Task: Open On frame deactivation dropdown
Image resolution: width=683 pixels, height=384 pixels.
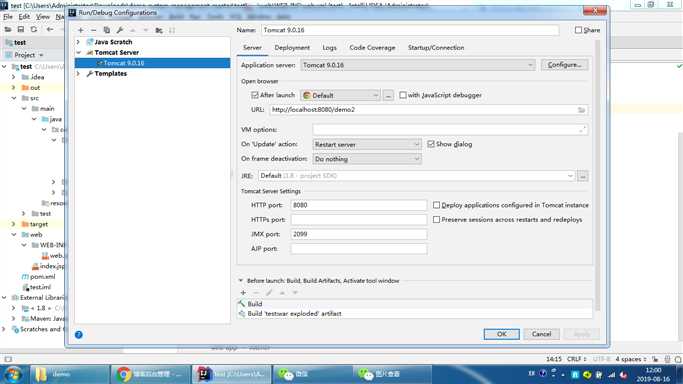Action: tap(367, 159)
